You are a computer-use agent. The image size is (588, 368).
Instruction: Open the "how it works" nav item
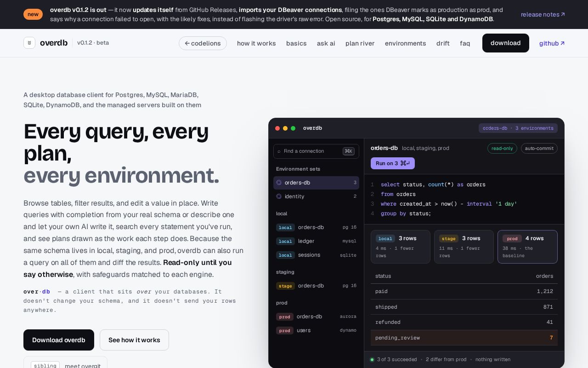pos(256,43)
